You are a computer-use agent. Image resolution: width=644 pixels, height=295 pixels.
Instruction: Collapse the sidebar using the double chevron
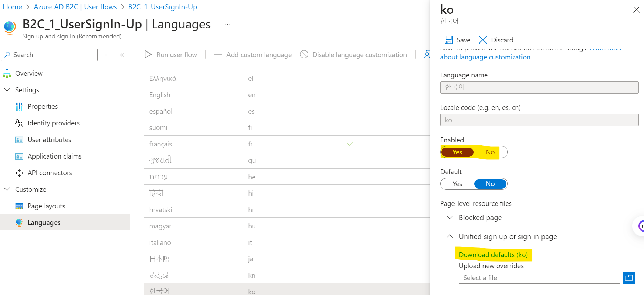pyautogui.click(x=121, y=55)
